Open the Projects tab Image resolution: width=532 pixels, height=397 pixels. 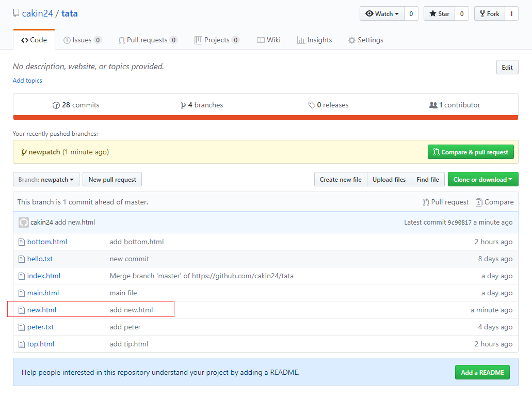pos(217,40)
